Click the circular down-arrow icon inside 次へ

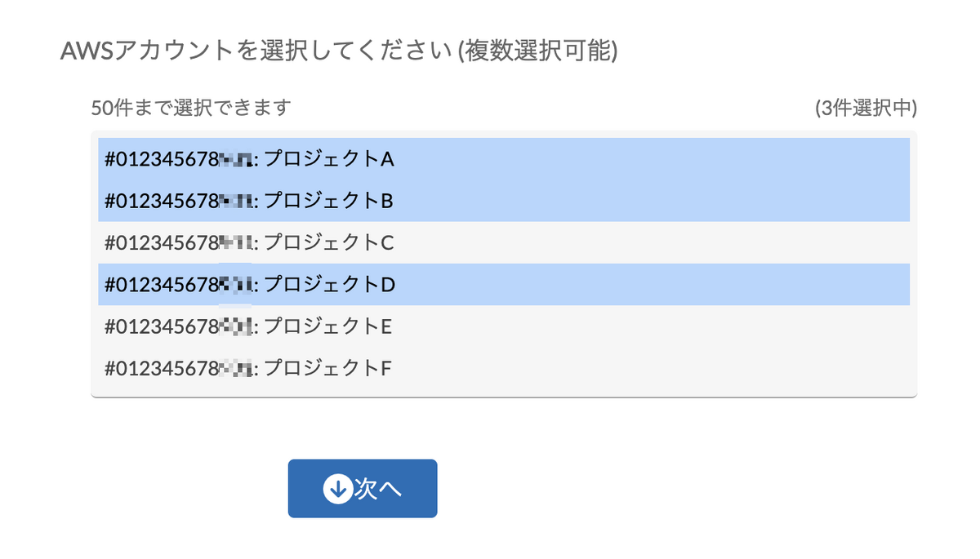(338, 487)
